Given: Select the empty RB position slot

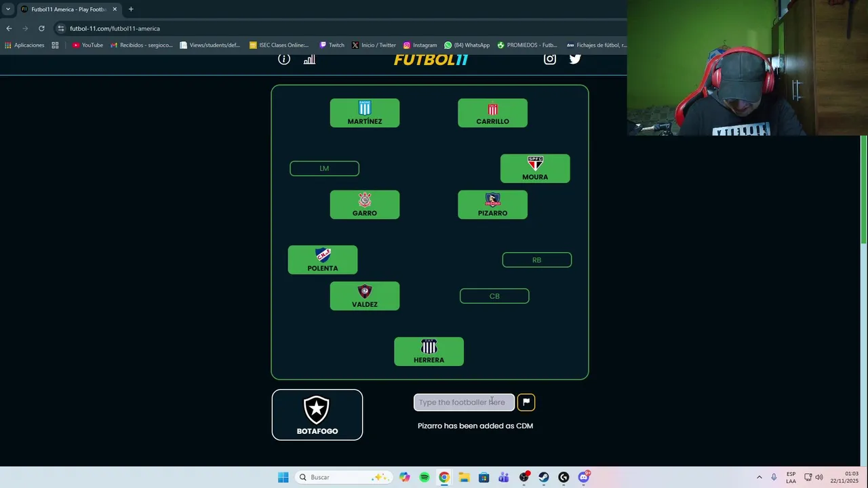Looking at the screenshot, I should 537,260.
